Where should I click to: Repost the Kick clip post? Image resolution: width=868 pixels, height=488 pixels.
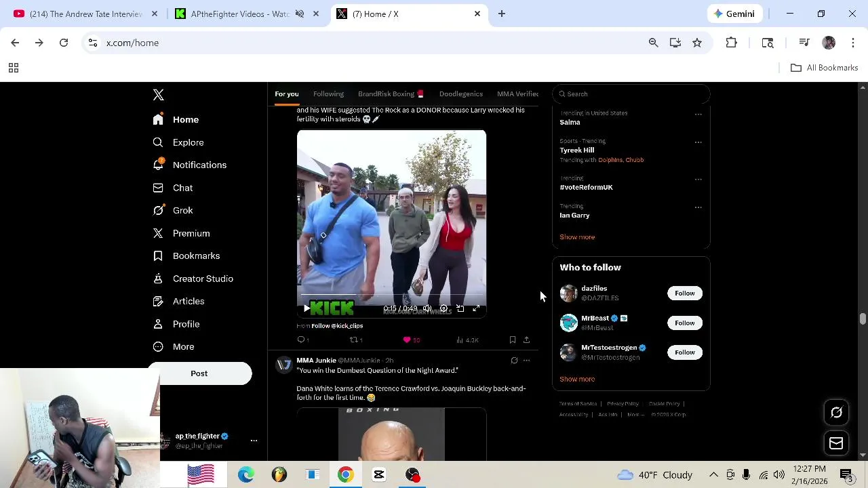[x=355, y=340]
